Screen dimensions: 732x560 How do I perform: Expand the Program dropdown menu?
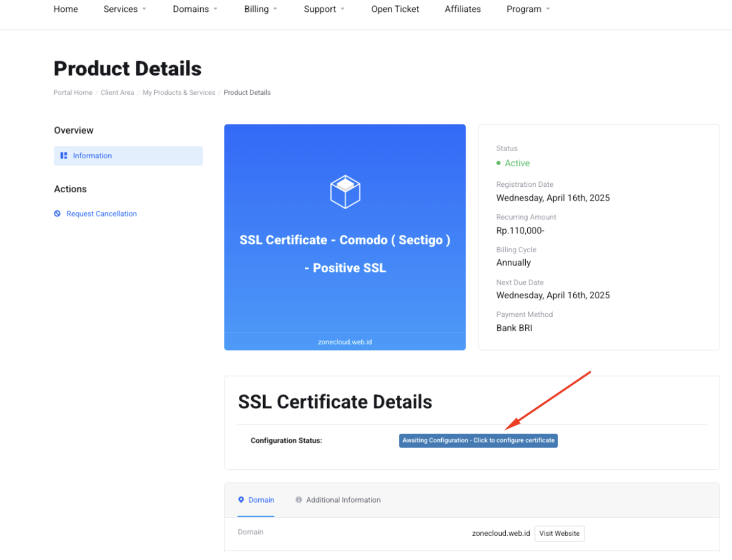(x=528, y=9)
